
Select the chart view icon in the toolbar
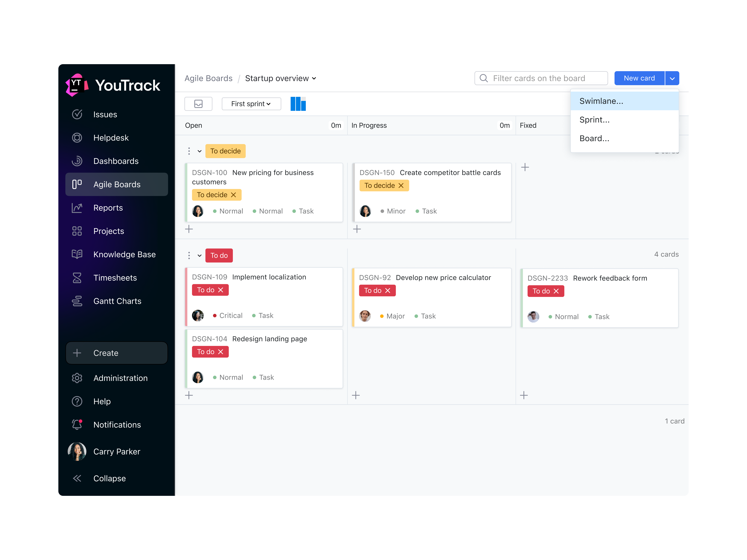click(298, 104)
